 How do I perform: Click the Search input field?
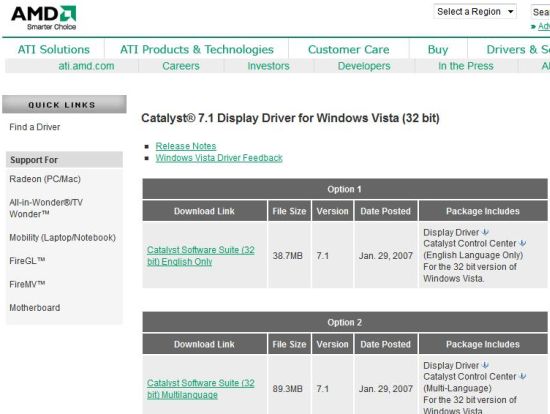click(x=541, y=12)
